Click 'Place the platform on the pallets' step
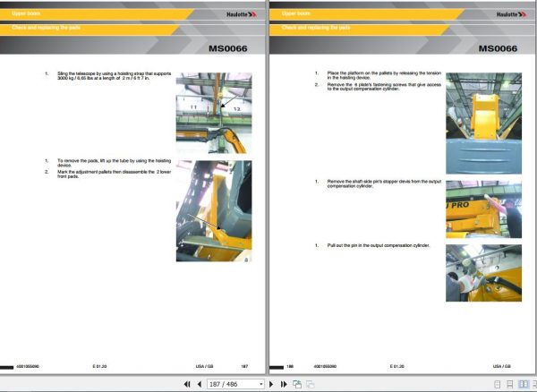Screen dimensions: 537x392 point(384,75)
